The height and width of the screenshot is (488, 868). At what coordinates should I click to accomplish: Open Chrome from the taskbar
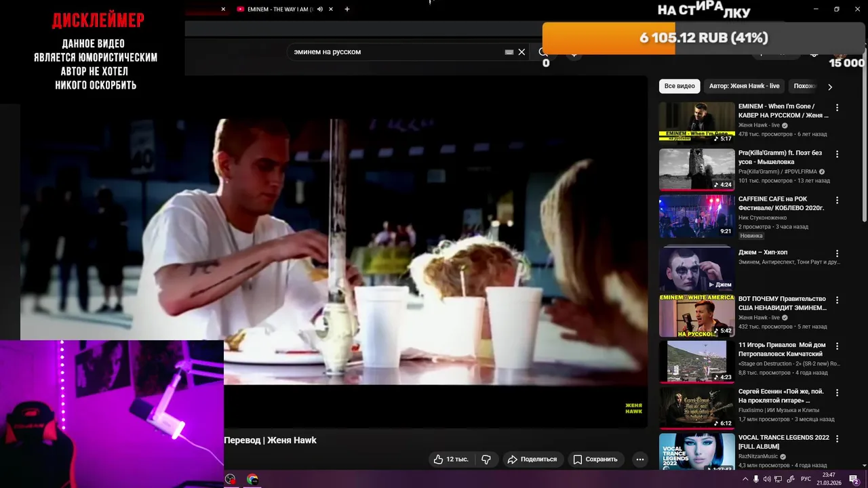click(252, 479)
